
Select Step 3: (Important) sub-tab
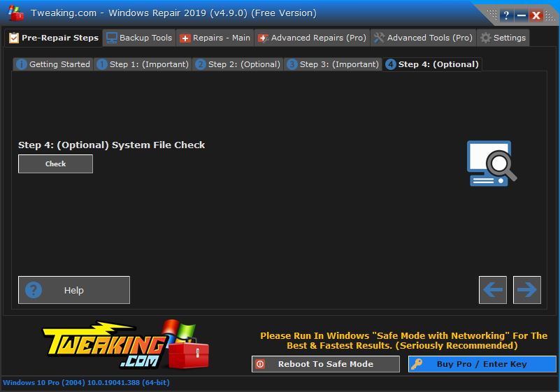[333, 64]
